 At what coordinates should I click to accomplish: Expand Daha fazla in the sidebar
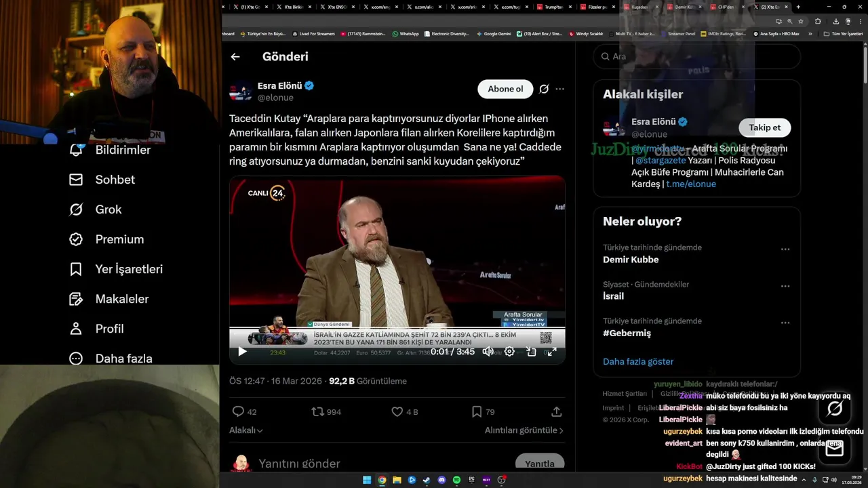111,358
